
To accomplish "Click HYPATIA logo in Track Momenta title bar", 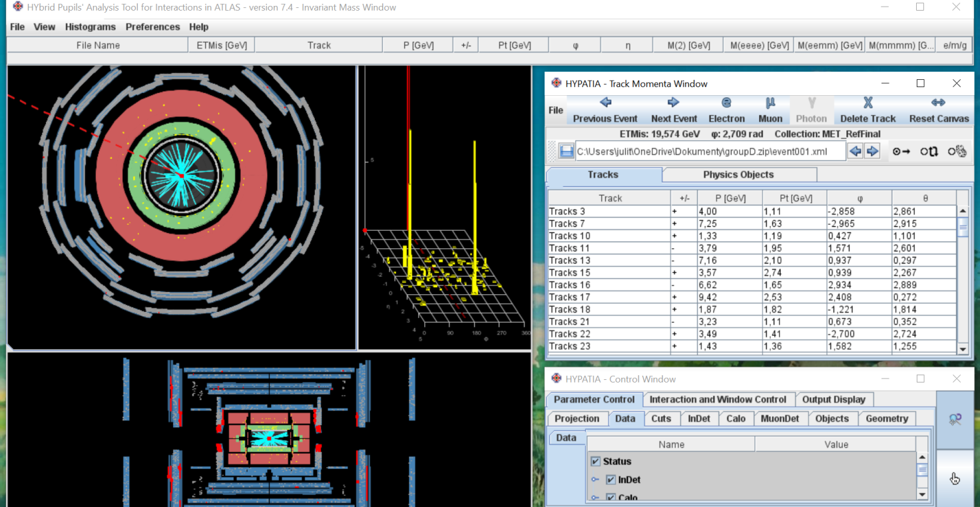I will [x=557, y=83].
